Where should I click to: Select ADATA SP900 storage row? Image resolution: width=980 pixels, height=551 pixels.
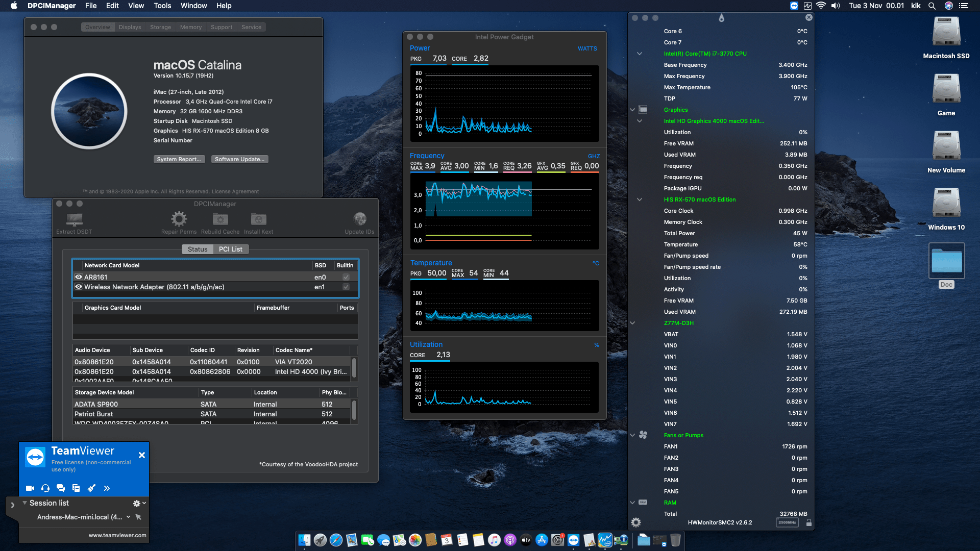click(212, 404)
